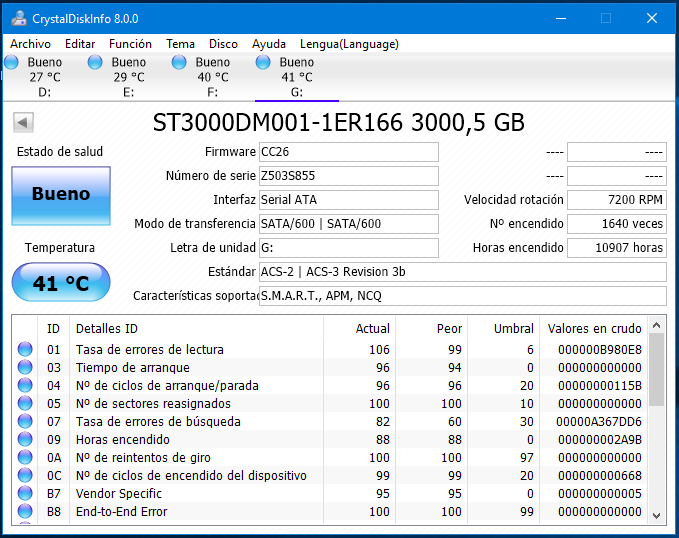Click the disk title ST3000DM001-1ER166 3000,5 GB
The width and height of the screenshot is (679, 538).
click(x=339, y=123)
